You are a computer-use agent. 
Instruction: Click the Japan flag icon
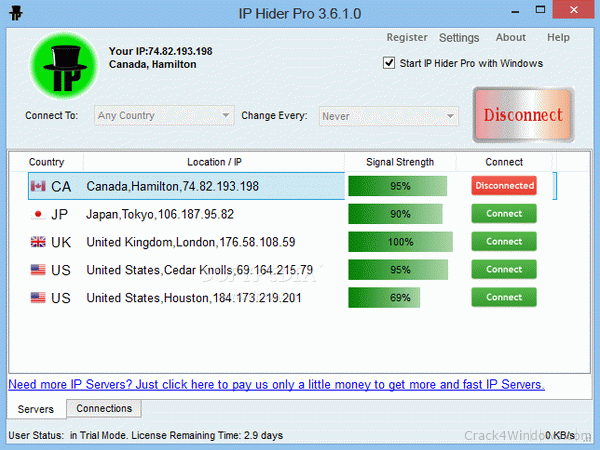(x=38, y=214)
